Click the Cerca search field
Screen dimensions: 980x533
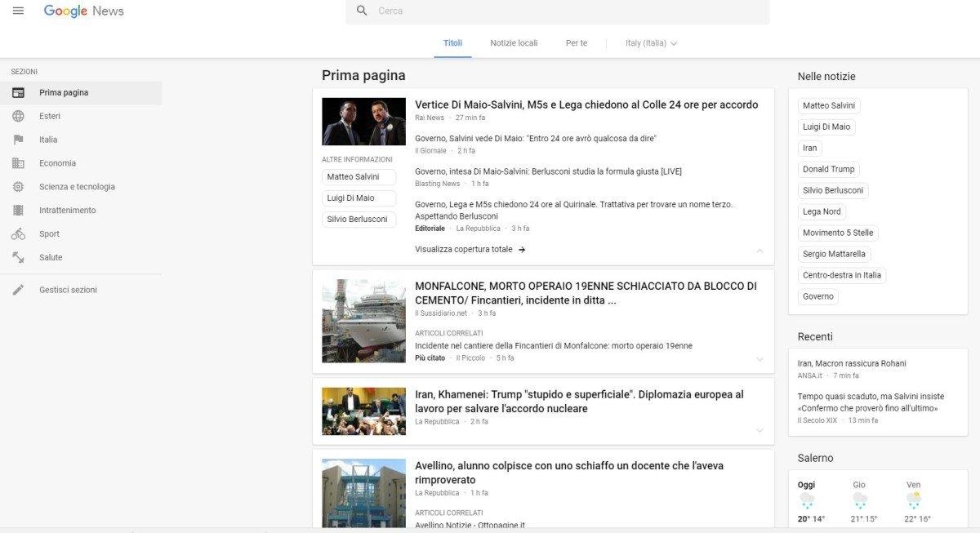coord(563,11)
